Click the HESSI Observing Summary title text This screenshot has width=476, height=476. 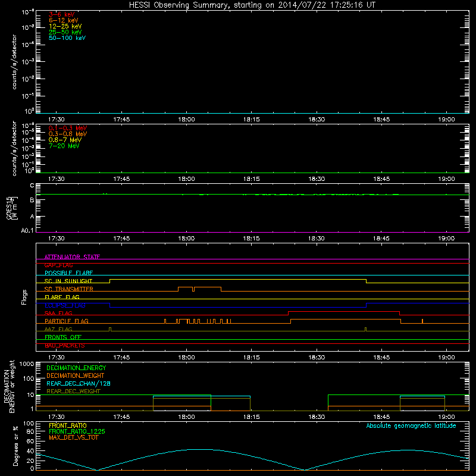pos(252,5)
